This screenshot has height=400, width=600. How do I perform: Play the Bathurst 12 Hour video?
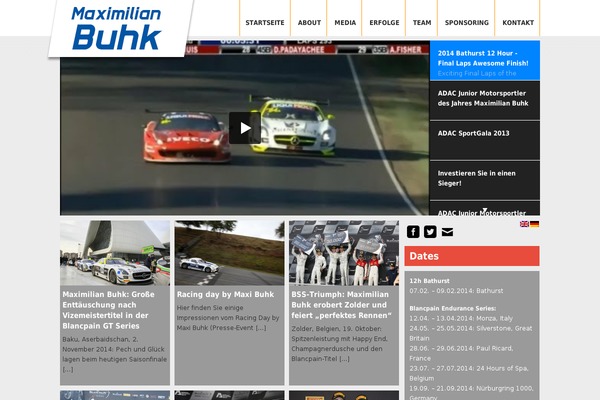245,128
